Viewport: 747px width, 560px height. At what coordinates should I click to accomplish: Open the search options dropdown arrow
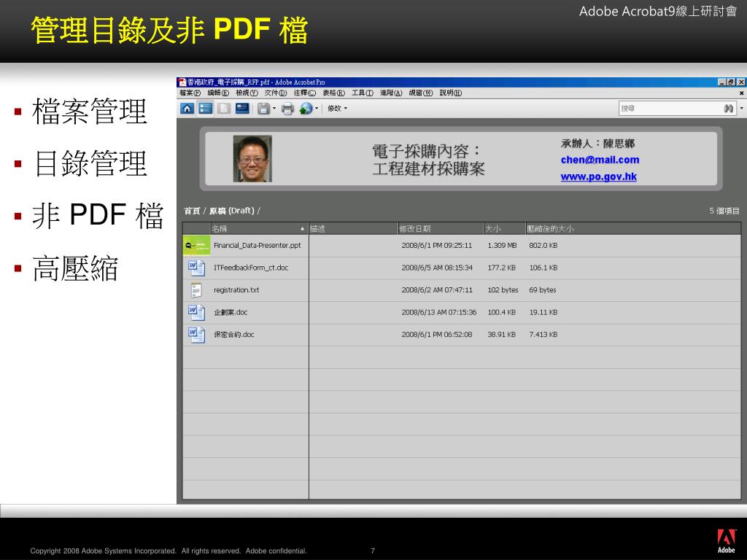pos(741,109)
